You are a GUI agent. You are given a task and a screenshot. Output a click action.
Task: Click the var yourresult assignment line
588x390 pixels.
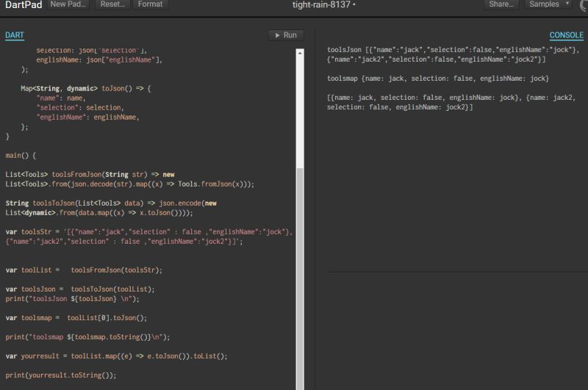pyautogui.click(x=117, y=356)
